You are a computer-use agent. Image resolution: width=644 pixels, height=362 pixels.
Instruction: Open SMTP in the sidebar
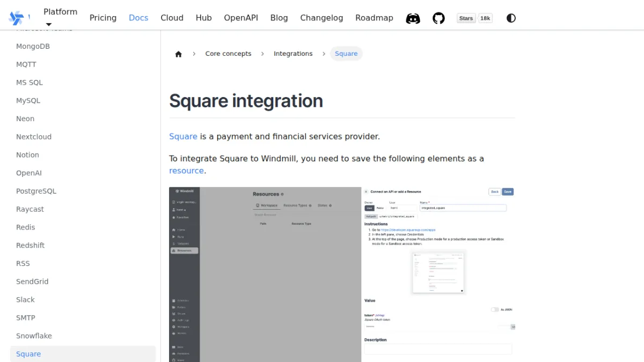click(83, 317)
